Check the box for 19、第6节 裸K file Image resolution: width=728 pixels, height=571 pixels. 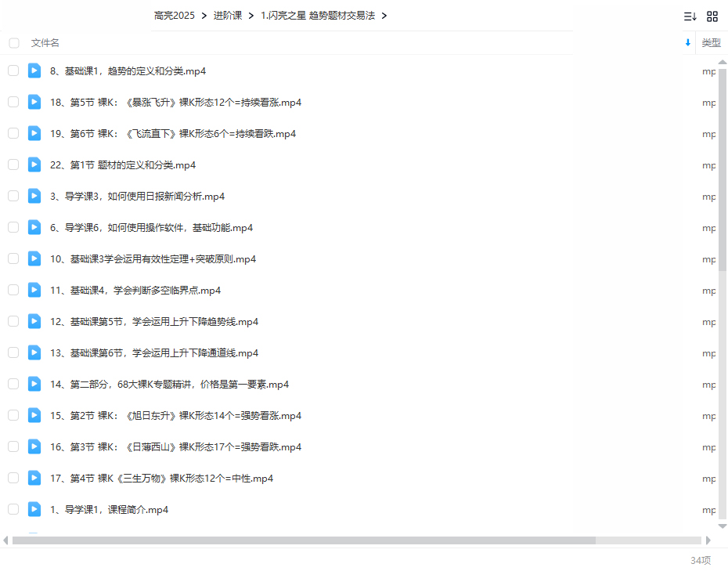coord(13,133)
